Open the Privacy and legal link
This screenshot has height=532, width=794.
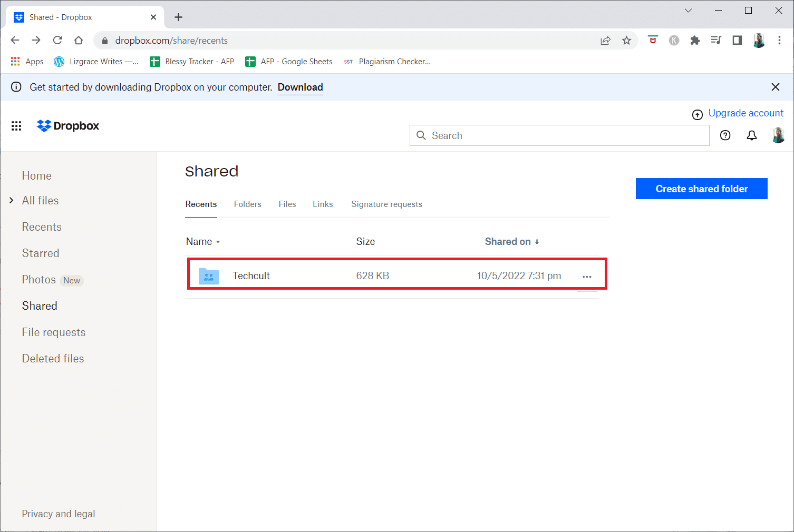[x=59, y=514]
